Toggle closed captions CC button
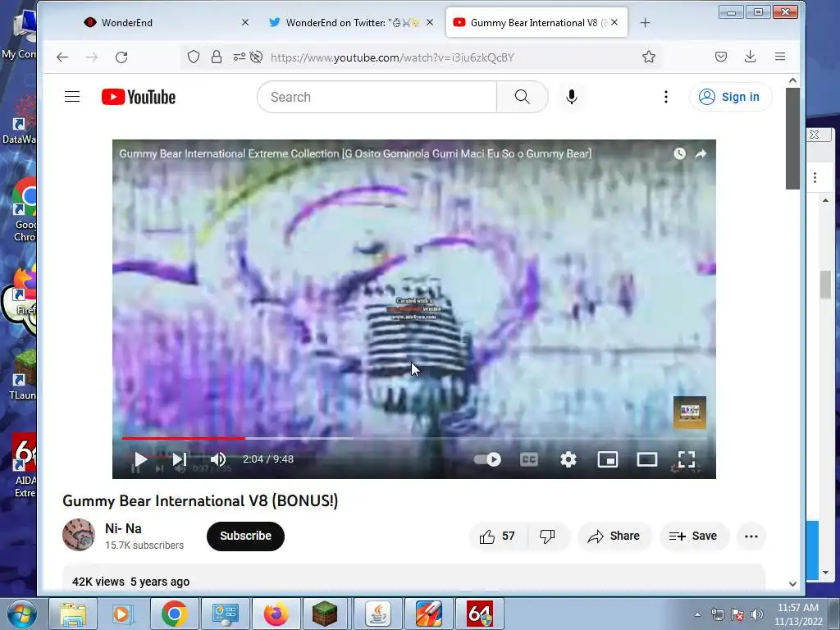 529,459
